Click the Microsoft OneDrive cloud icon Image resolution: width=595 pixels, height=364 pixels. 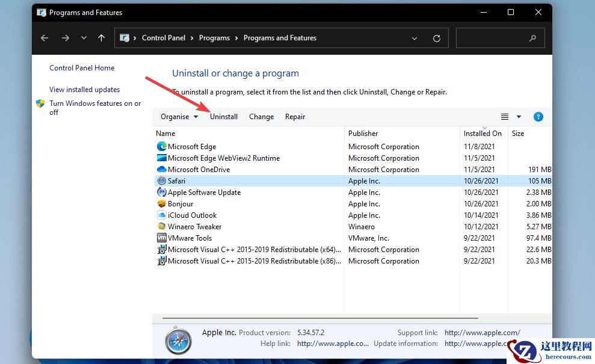tap(162, 169)
